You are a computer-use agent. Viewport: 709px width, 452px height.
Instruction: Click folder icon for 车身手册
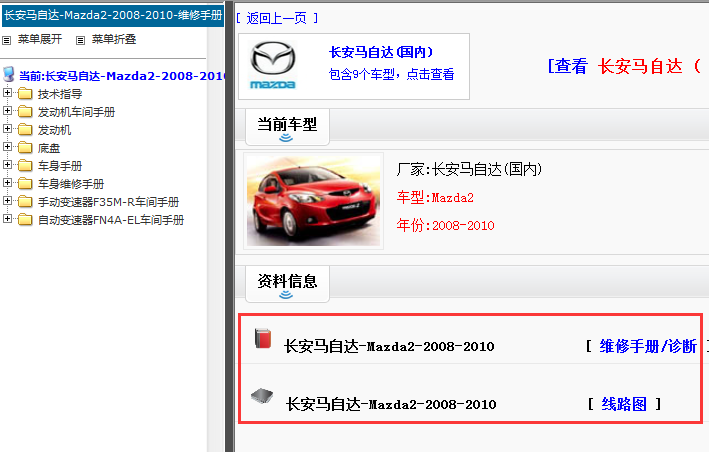point(25,165)
